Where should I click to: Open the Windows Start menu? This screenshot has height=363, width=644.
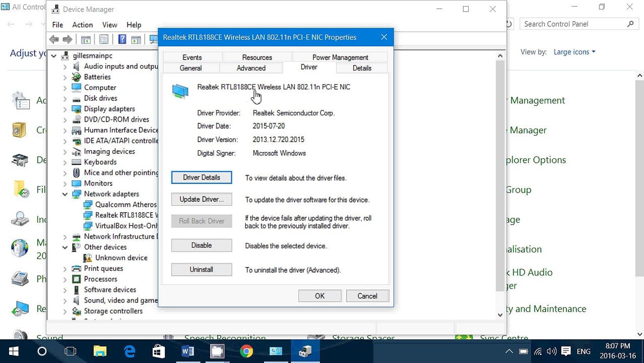click(14, 351)
